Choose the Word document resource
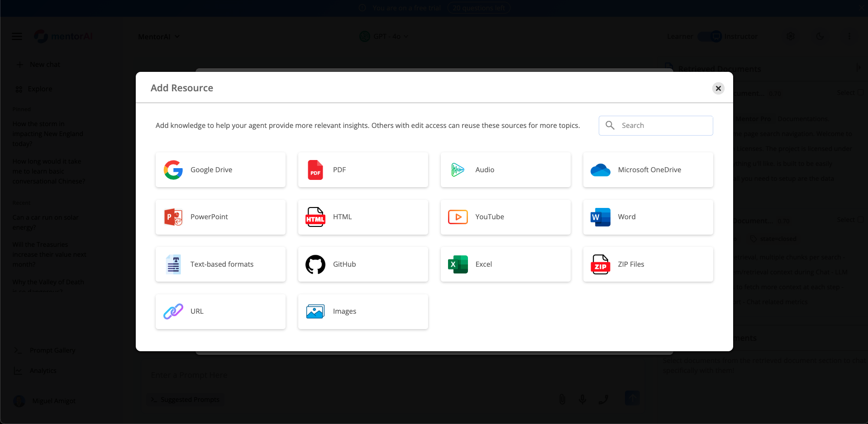This screenshot has height=424, width=868. click(648, 217)
